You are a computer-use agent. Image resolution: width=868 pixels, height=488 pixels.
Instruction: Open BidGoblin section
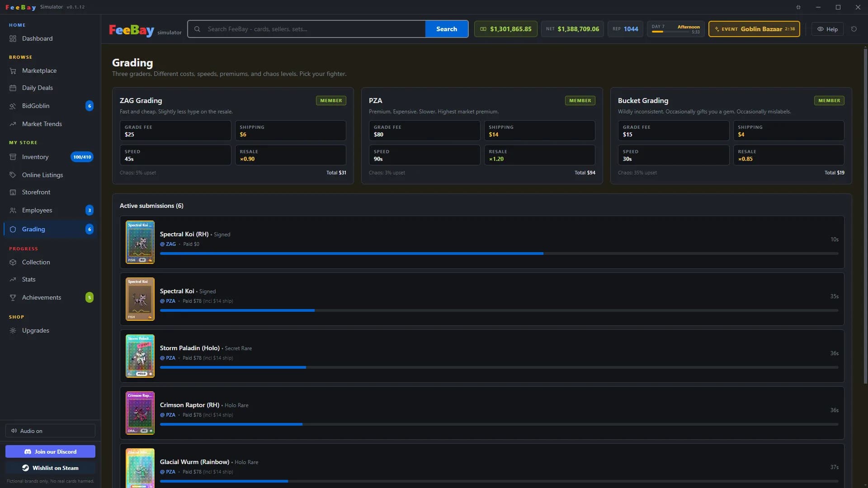pyautogui.click(x=50, y=106)
